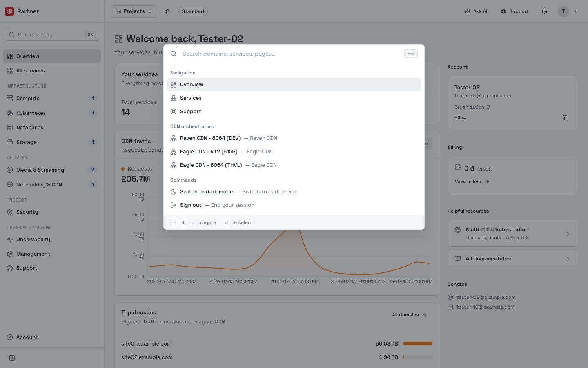588x368 pixels.
Task: Choose Eagle CDN - 8064 (THVL) orchestrator
Action: 294,165
